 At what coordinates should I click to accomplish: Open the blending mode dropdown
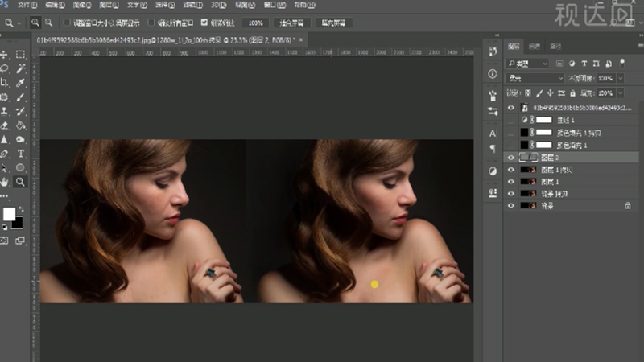[535, 78]
